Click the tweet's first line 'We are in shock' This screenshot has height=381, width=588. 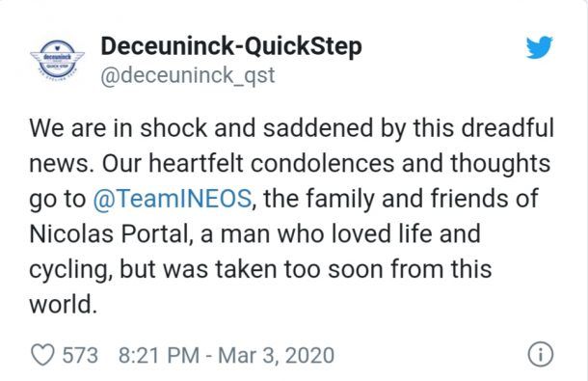click(x=119, y=127)
